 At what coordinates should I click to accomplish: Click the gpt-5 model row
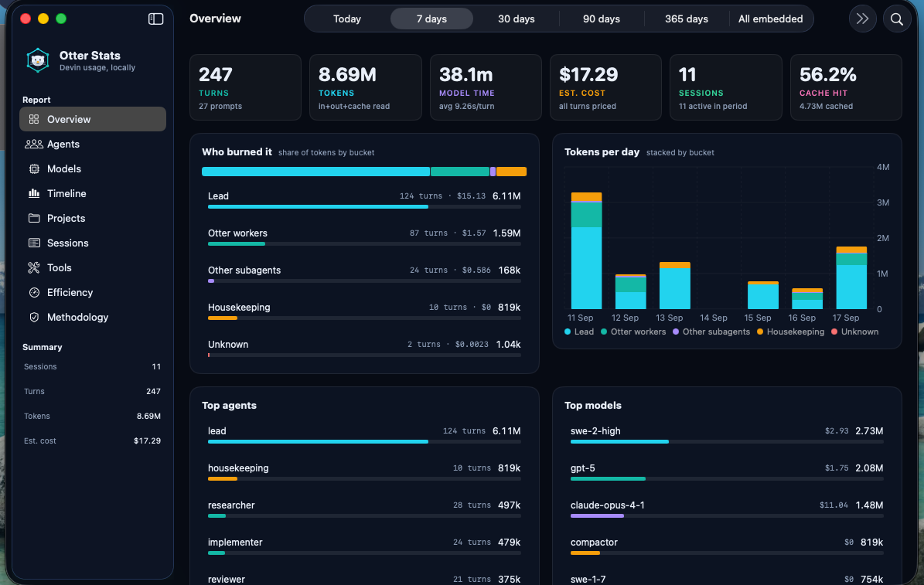pyautogui.click(x=727, y=471)
